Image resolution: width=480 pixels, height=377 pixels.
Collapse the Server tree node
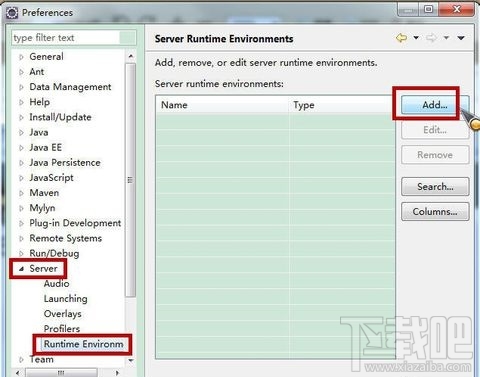pyautogui.click(x=21, y=269)
